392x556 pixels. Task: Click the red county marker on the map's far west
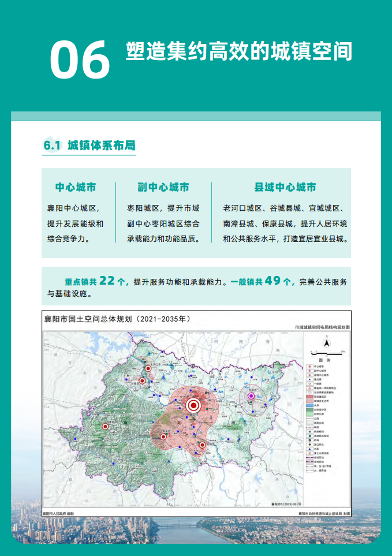tap(105, 427)
